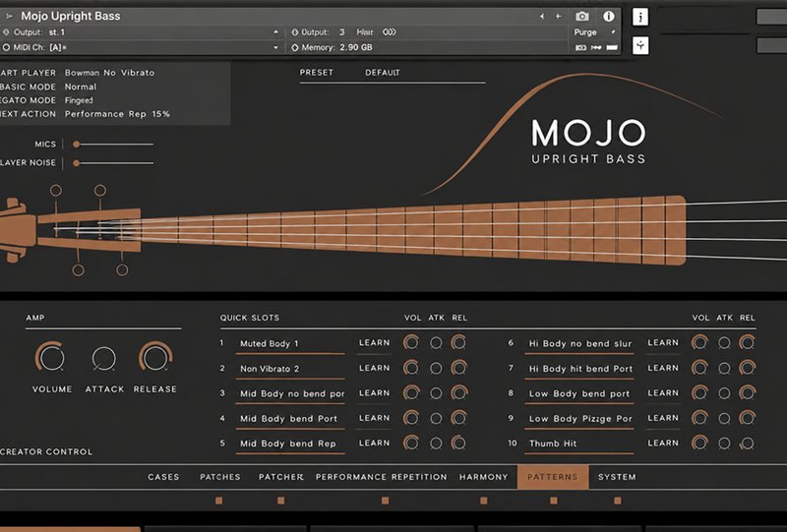Adjust the PLAYER NOISE slider

tap(113, 163)
